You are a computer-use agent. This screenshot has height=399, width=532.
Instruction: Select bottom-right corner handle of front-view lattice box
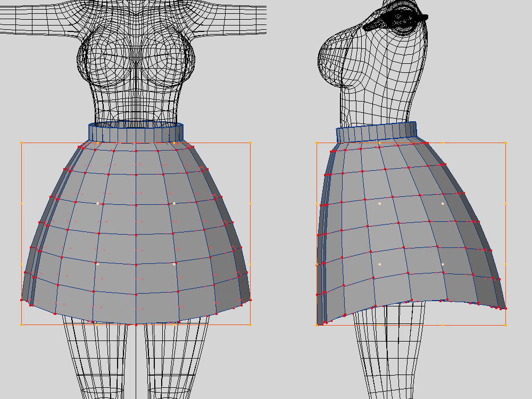coord(251,324)
